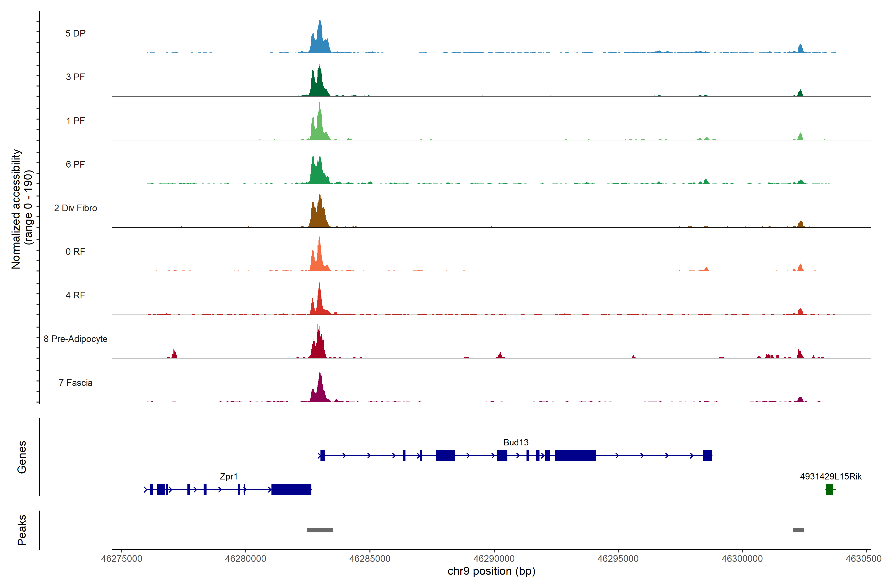The image size is (882, 588).
Task: Click the large gray peak bar below Bud13 start
Action: [x=319, y=530]
